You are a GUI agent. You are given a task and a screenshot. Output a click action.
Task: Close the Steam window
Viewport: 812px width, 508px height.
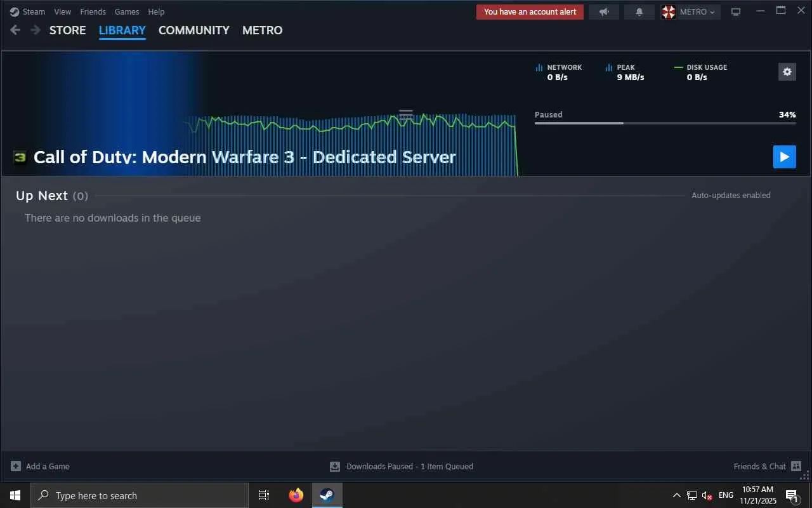point(801,11)
